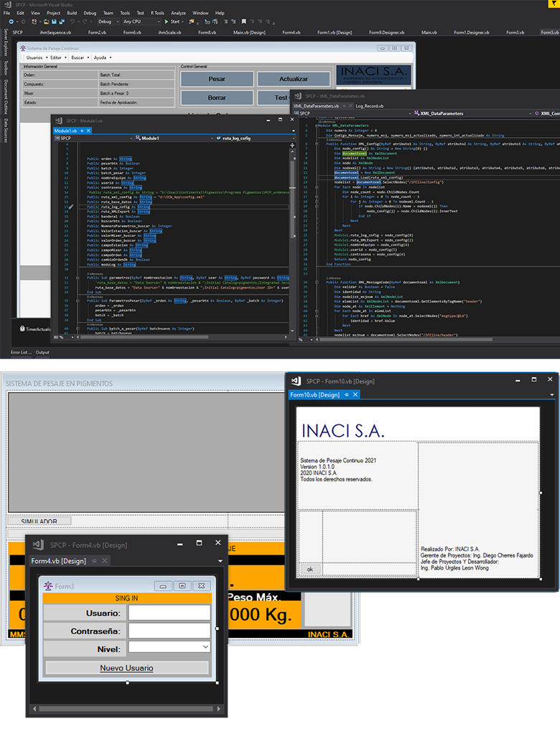Switch to the Log_Record.vb tab
This screenshot has height=747, width=560.
[369, 106]
